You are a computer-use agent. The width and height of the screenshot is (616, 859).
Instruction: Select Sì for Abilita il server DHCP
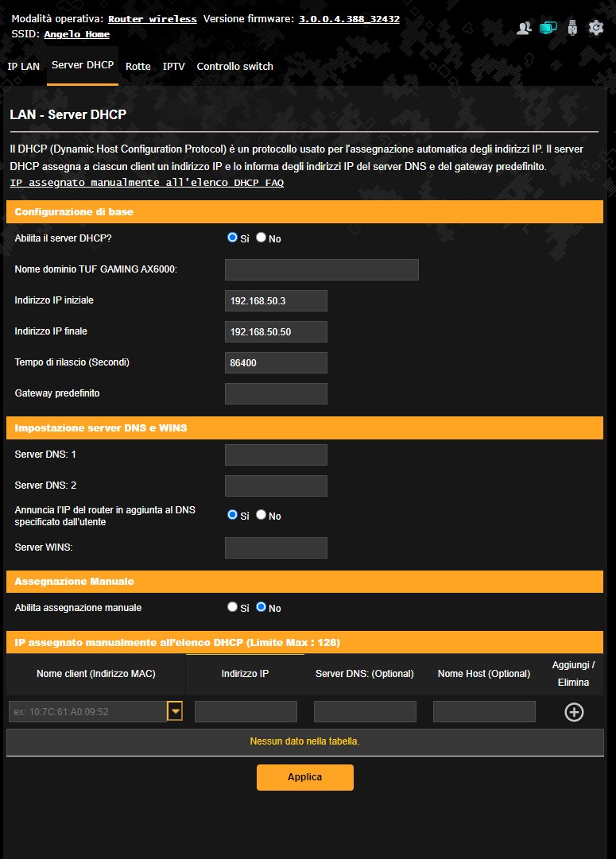click(x=232, y=238)
